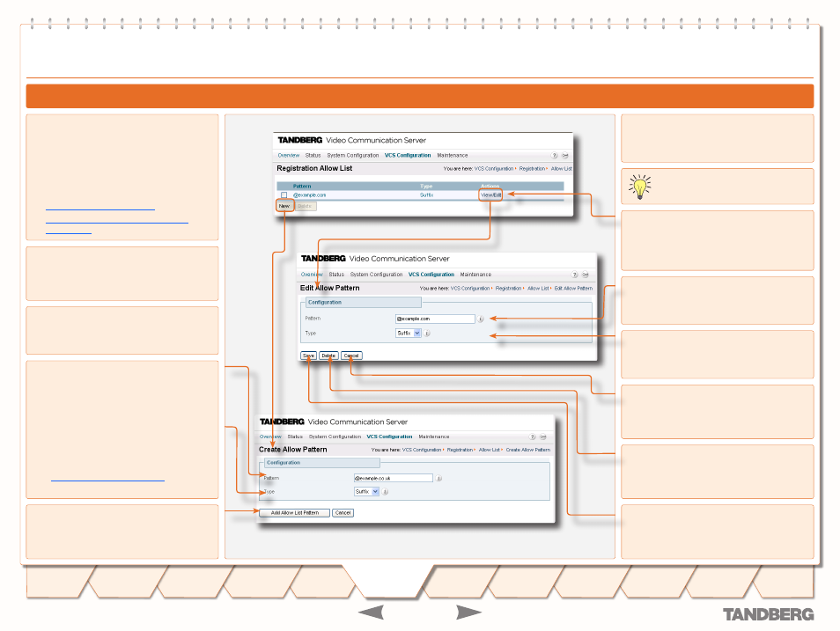Image resolution: width=840 pixels, height=631 pixels.
Task: Click Allow List breadcrumb in Edit Allow Pattern
Action: [x=538, y=288]
